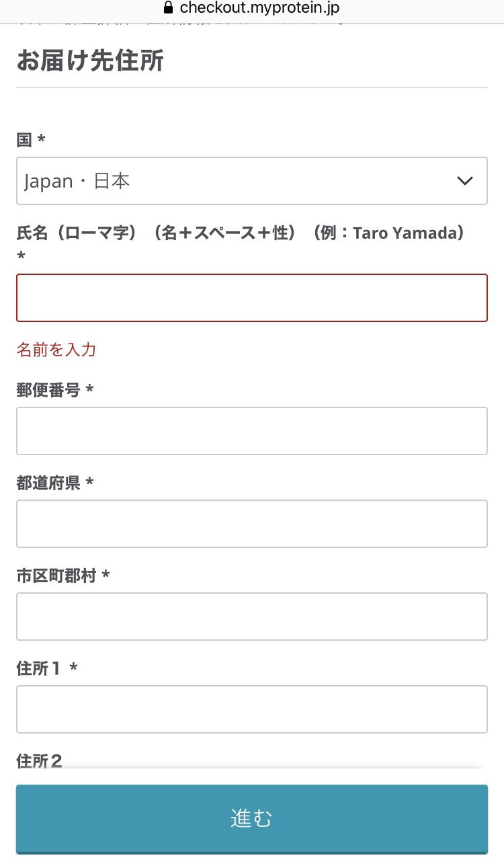504x868 pixels.
Task: Click the 名前を入力 error message
Action: (x=56, y=350)
